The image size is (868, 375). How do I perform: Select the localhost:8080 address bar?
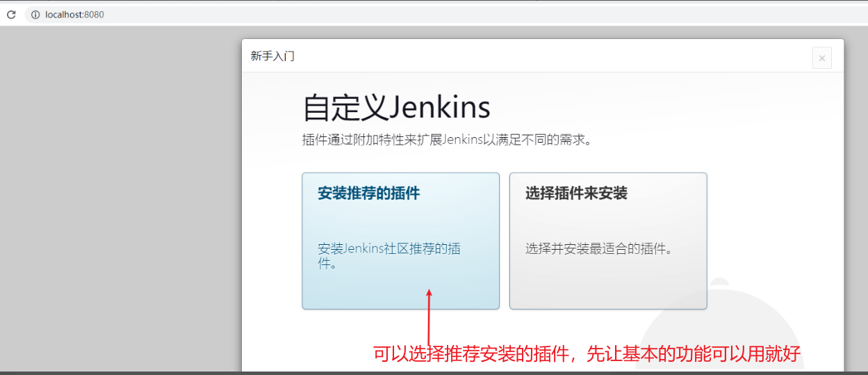pos(445,15)
